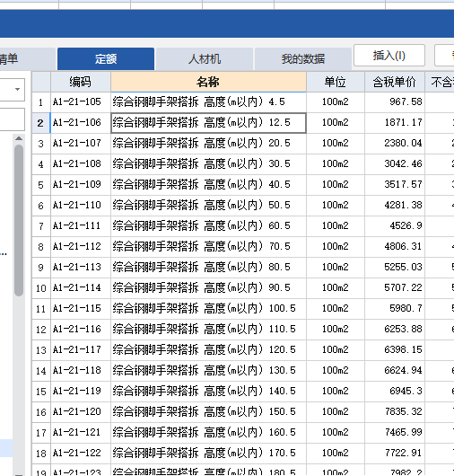Screen dimensions: 454x476
Task: Expand the dropdown arrow in left panel
Action: (17, 89)
